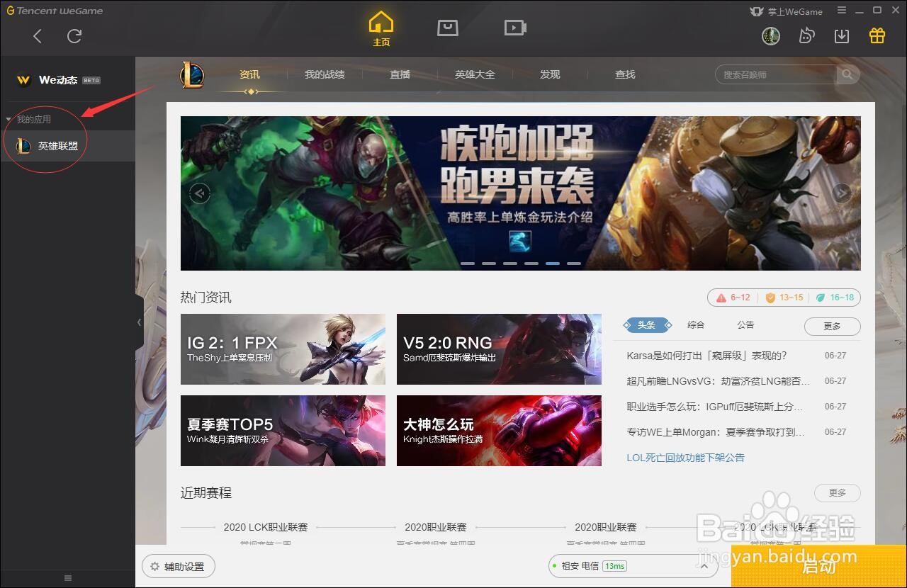Viewport: 907px width, 588px height.
Task: Click the search magnifier button
Action: tap(847, 74)
